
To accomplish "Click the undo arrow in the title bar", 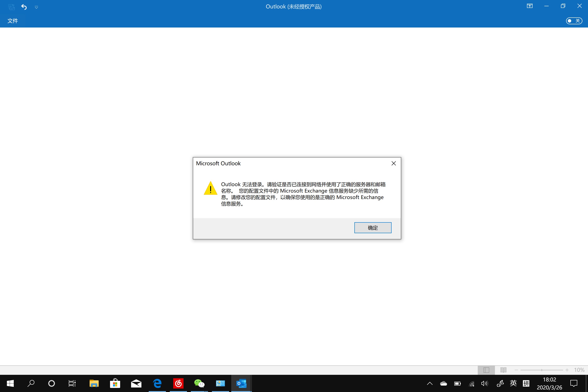I will pos(24,7).
